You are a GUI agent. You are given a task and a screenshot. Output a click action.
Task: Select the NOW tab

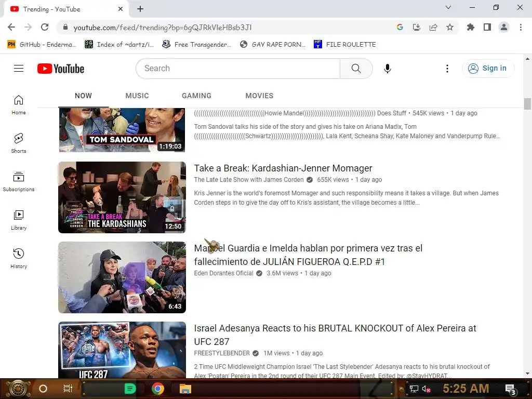83,96
